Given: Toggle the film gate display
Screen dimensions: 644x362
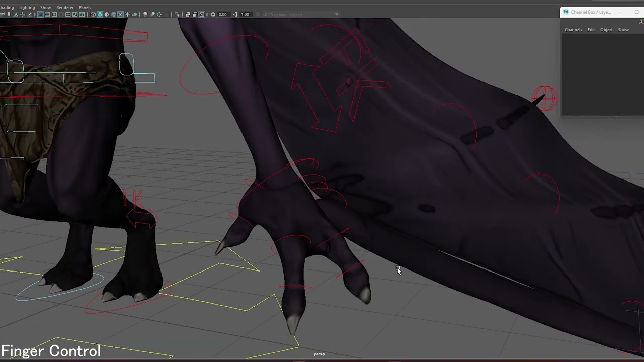Looking at the screenshot, I should tap(47, 14).
